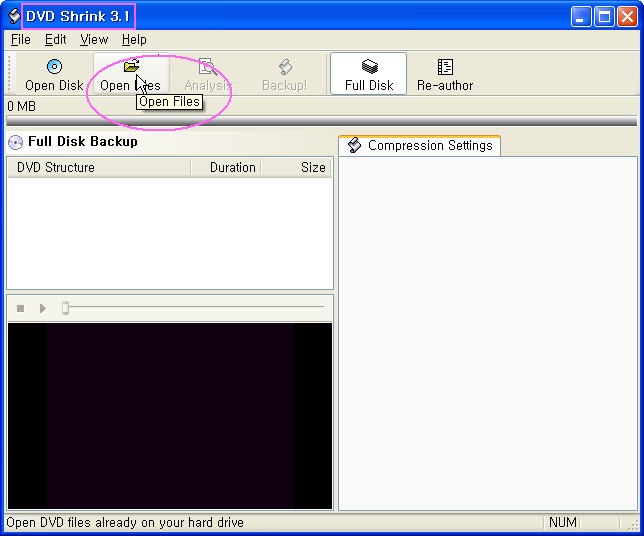Open the View menu
The image size is (644, 536).
tap(94, 39)
